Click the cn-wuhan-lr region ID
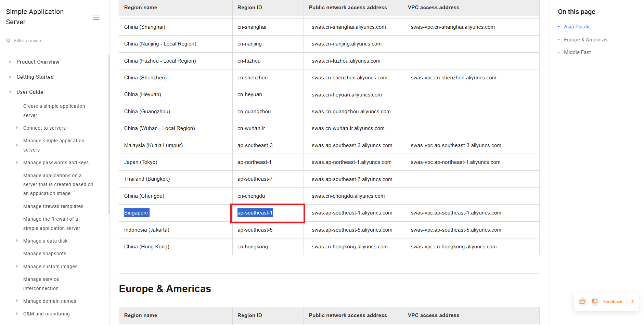Viewport: 644px width, 325px height. 251,128
